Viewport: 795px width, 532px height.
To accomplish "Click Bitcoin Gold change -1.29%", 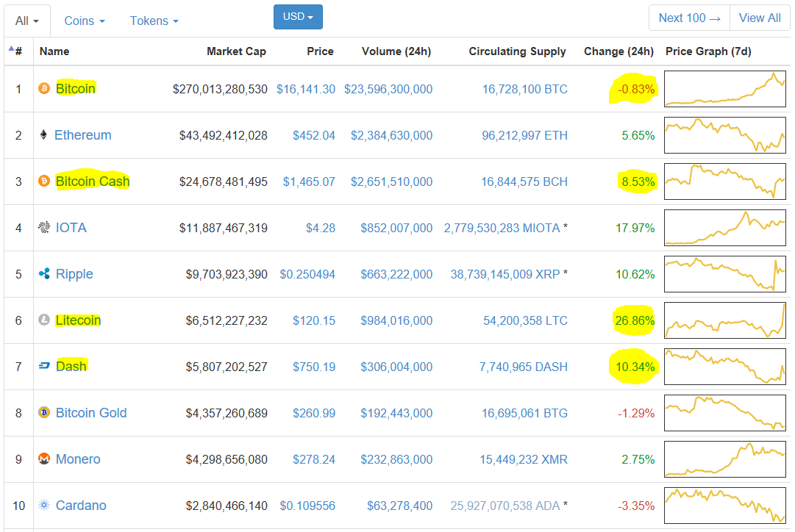I will (636, 413).
